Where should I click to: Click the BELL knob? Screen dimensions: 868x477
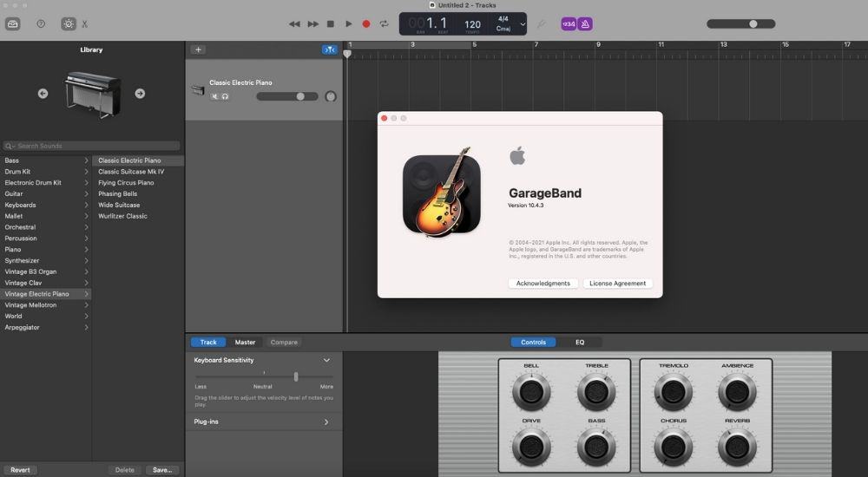pyautogui.click(x=531, y=392)
